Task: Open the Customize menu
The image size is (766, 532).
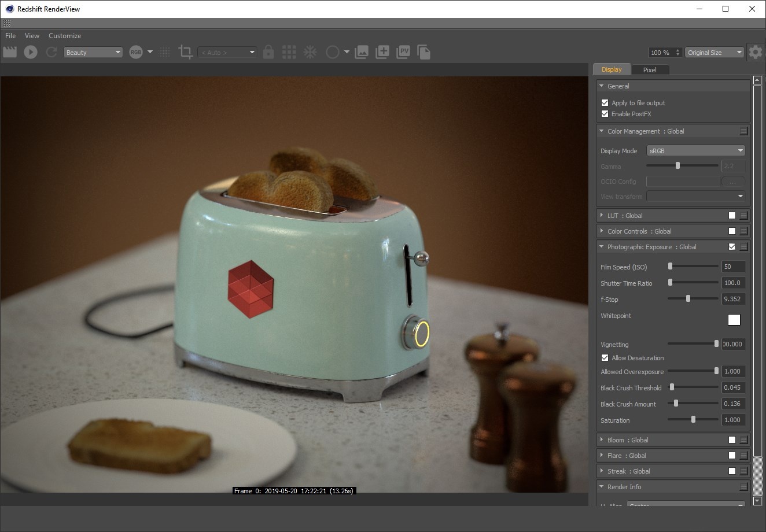Action: (65, 35)
